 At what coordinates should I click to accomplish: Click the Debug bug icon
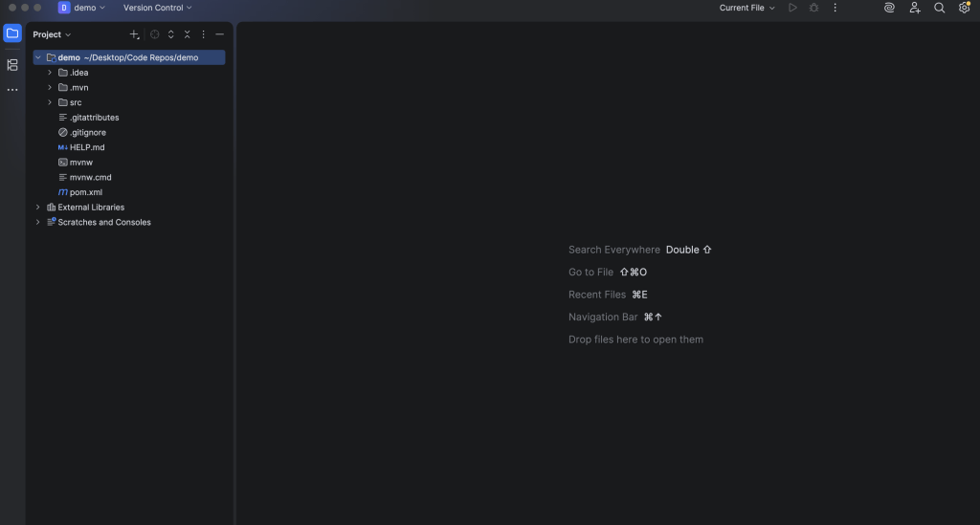[x=813, y=8]
